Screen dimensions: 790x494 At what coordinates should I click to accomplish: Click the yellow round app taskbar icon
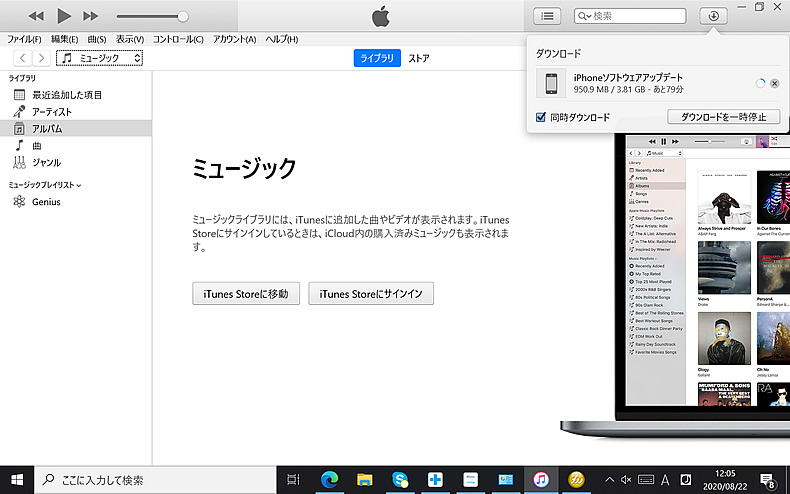coord(576,479)
